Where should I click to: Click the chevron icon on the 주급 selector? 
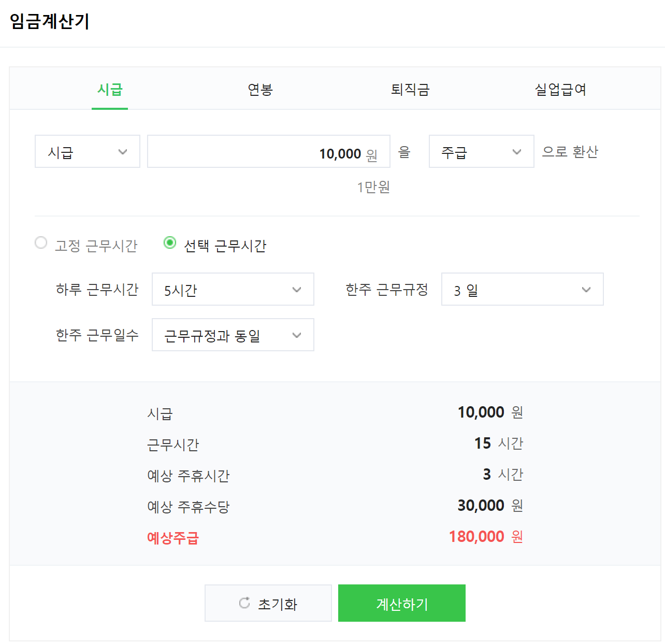coord(516,151)
